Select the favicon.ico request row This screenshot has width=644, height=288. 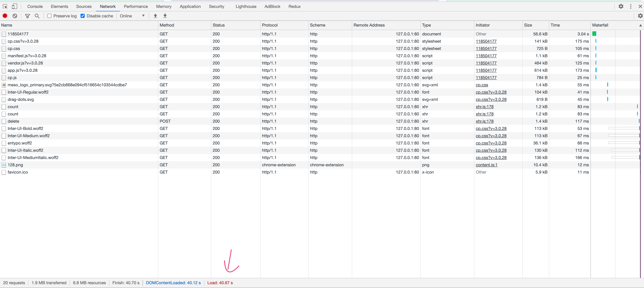coord(18,172)
